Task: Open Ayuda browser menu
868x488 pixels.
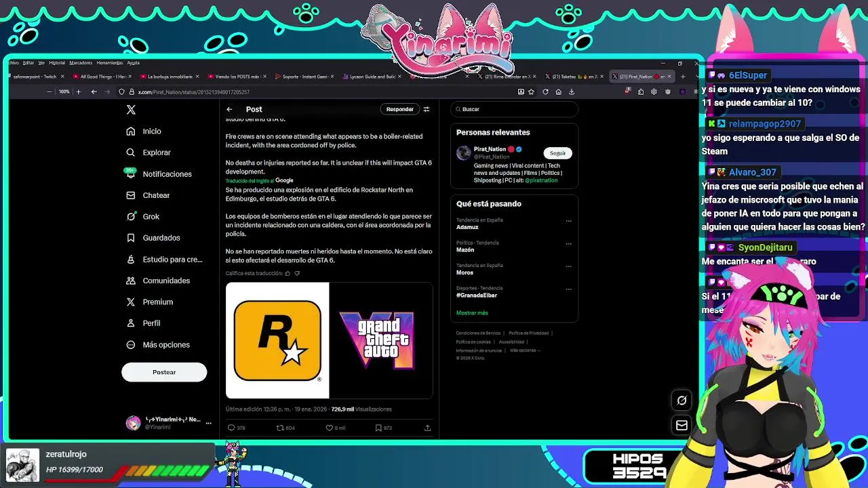Action: point(134,63)
